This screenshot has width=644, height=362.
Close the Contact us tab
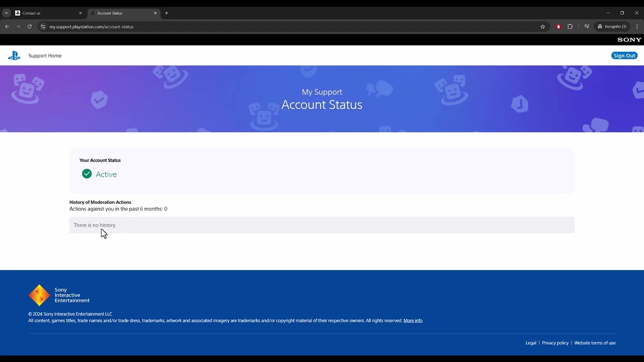pos(80,13)
